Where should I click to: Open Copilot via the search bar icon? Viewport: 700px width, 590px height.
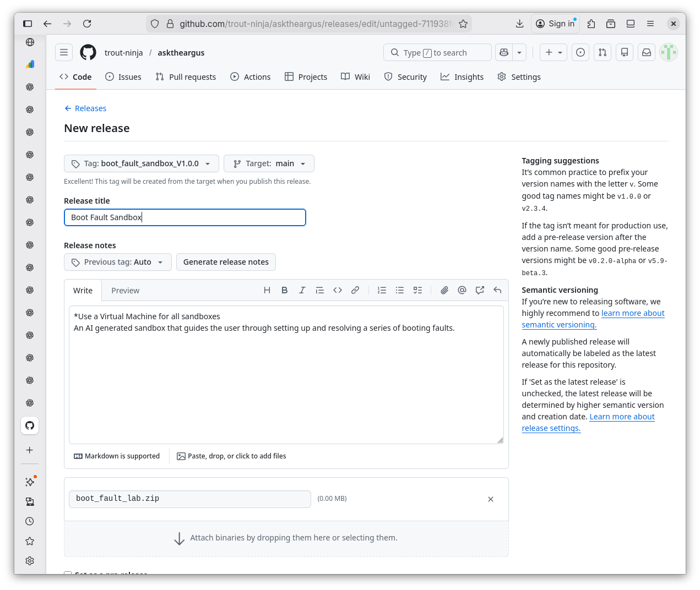(503, 52)
